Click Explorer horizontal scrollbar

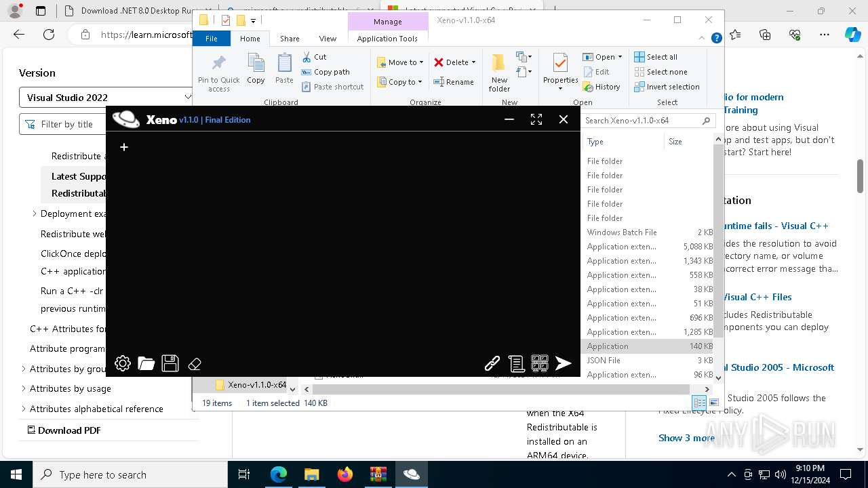click(500, 389)
